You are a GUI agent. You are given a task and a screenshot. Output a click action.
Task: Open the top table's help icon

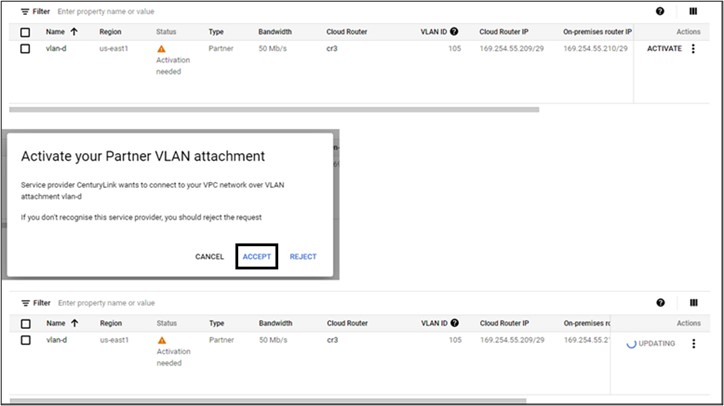coord(660,11)
